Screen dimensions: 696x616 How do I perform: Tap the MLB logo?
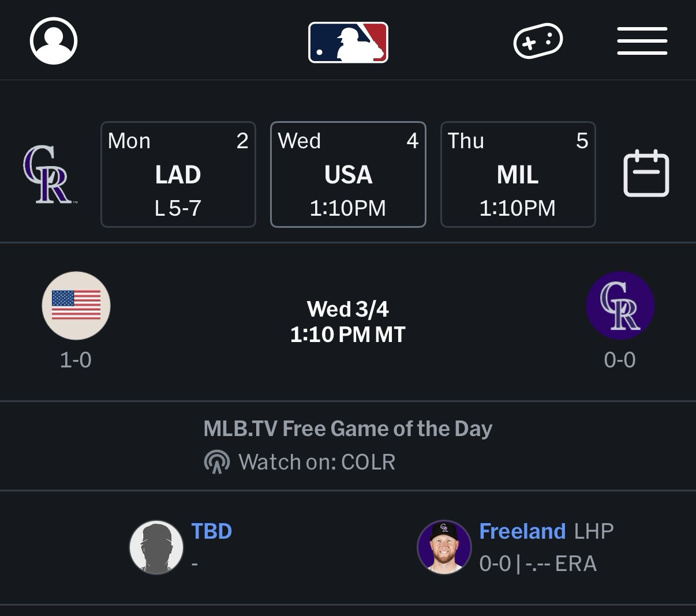coord(348,42)
